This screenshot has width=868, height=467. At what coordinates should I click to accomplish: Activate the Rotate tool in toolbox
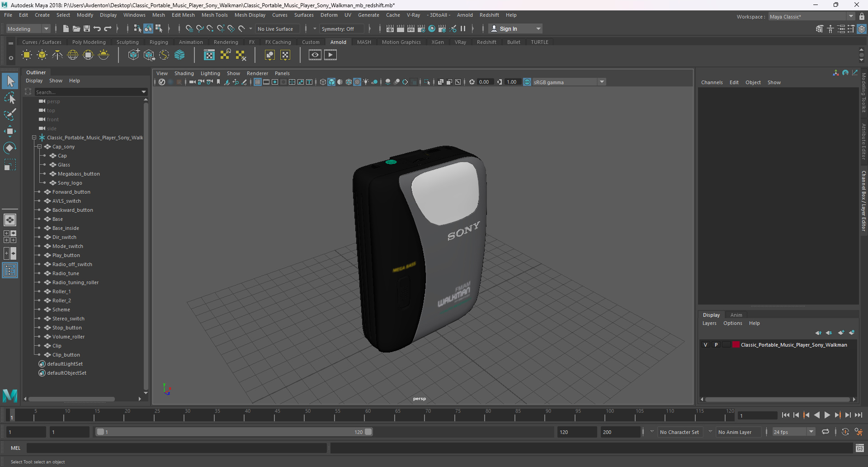[x=10, y=148]
